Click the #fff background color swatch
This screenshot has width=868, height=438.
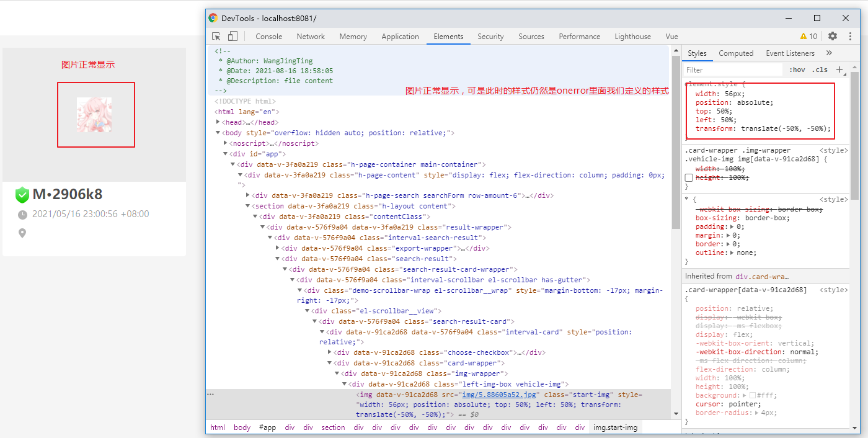[x=753, y=396]
